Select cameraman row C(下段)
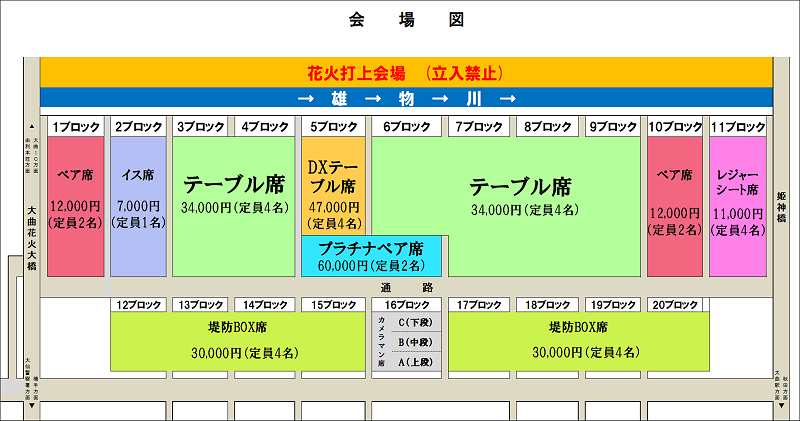Screen dimensions: 800x421 415,322
